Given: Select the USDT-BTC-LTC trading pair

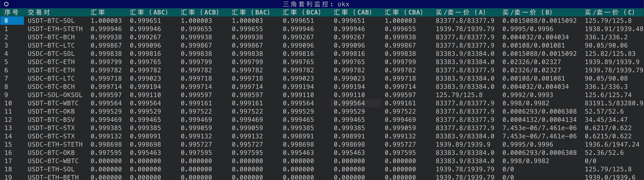Looking at the screenshot, I should click(x=51, y=45).
